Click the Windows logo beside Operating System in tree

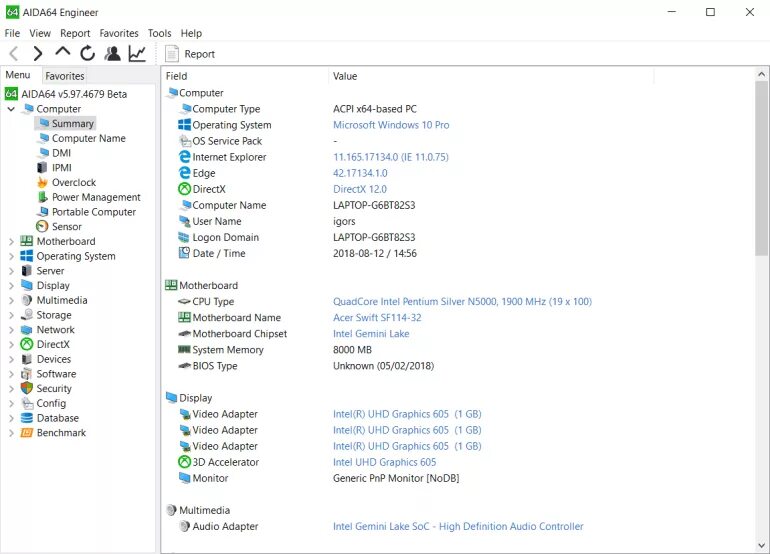27,256
